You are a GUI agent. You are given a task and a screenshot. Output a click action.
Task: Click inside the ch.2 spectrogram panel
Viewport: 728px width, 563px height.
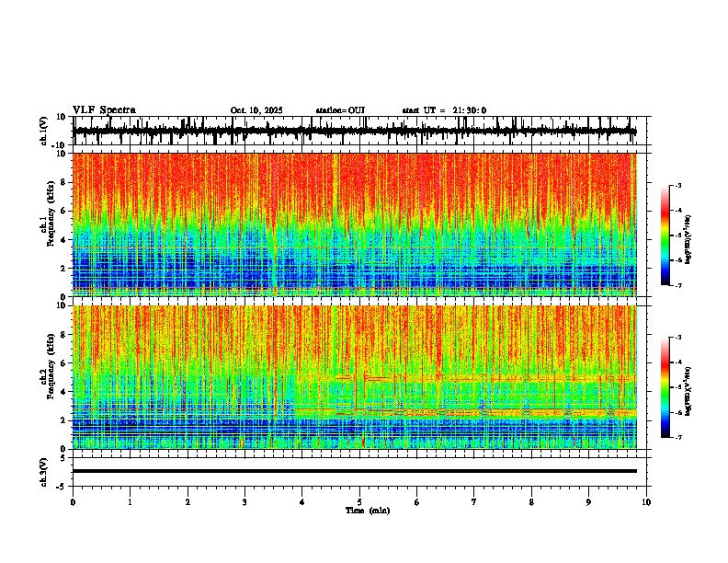pyautogui.click(x=354, y=377)
